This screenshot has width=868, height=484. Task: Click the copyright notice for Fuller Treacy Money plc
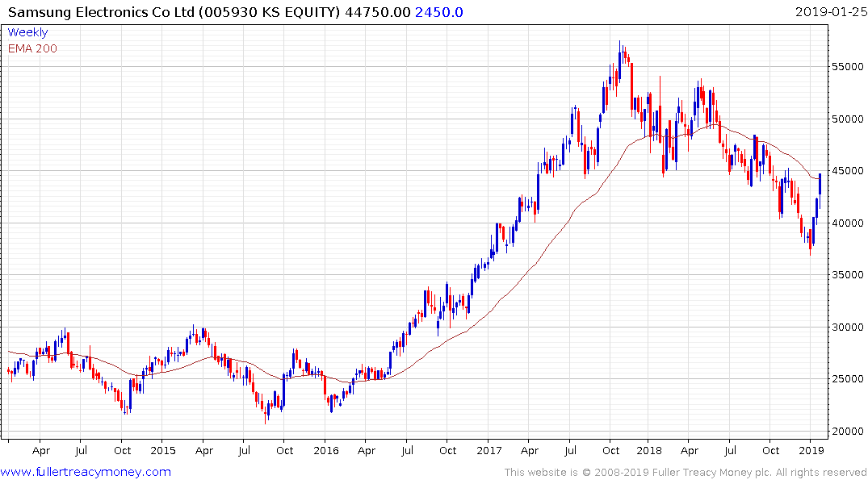pyautogui.click(x=686, y=473)
